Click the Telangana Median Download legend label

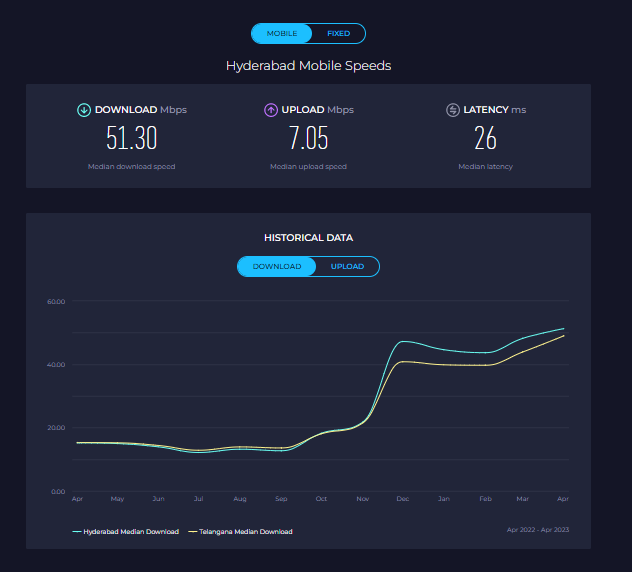tap(246, 532)
